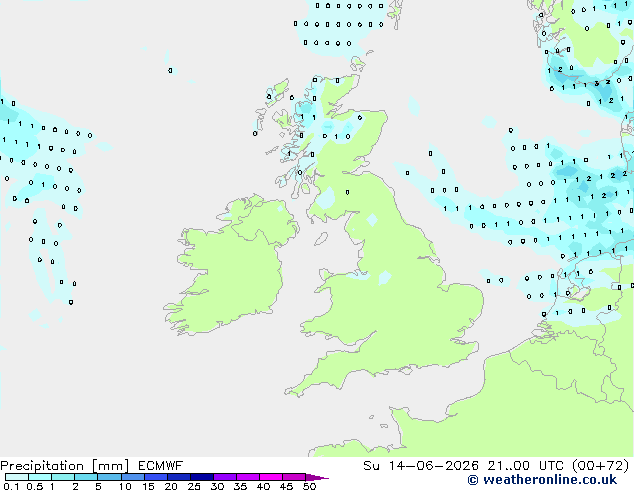Open the weatheronline.co.uk copyright link
The image size is (634, 490).
pyautogui.click(x=542, y=480)
